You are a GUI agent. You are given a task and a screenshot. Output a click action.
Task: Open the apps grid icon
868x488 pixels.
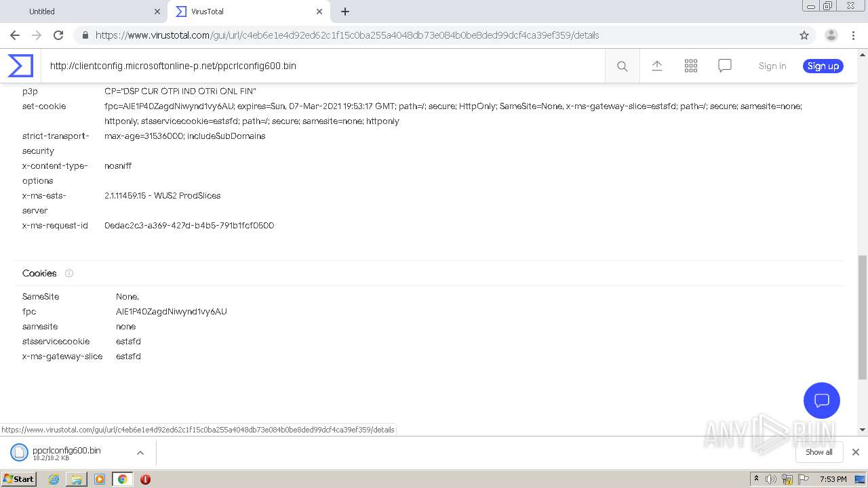click(x=691, y=66)
